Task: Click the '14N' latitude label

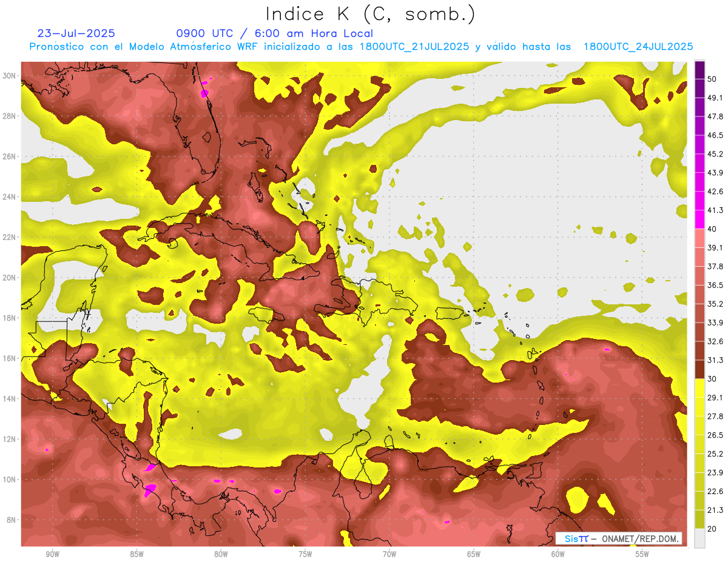Action: (9, 399)
